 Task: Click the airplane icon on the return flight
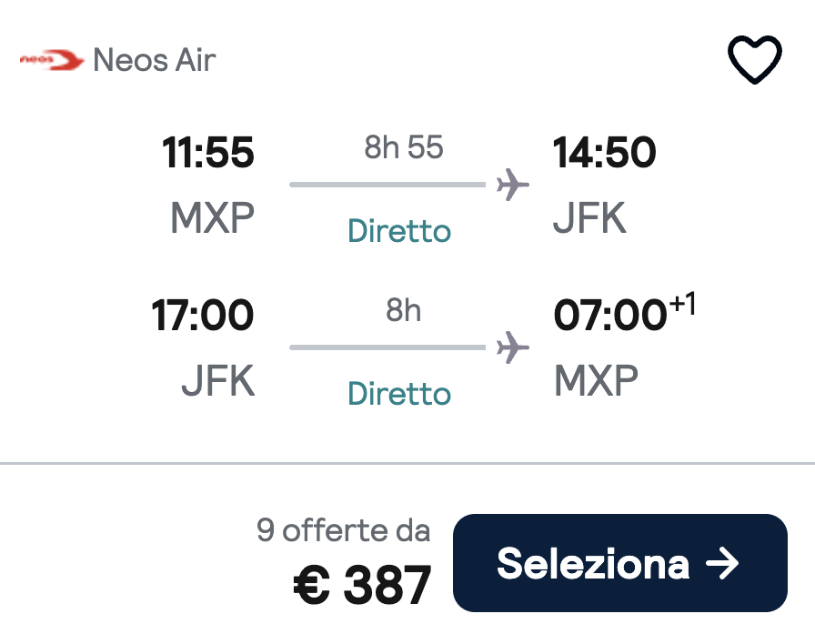point(513,347)
